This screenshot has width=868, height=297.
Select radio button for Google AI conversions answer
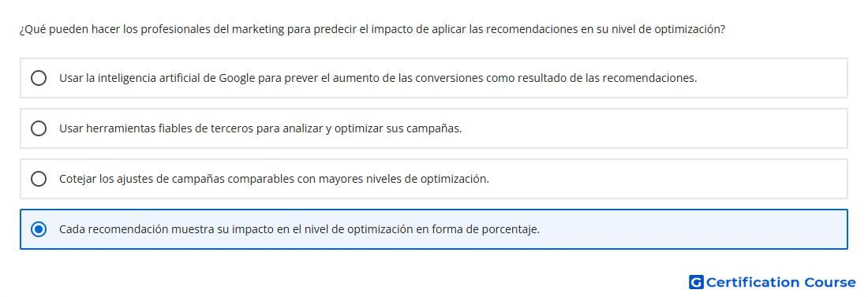39,78
